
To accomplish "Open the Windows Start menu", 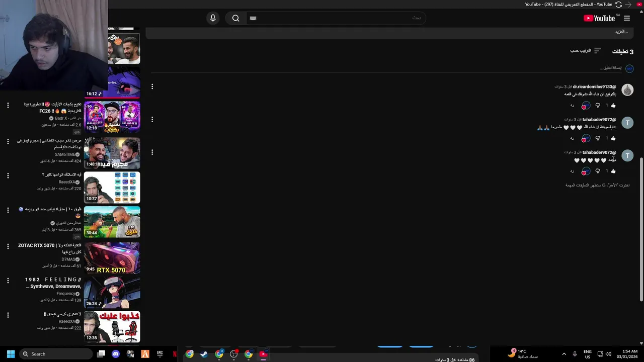I will (11, 354).
